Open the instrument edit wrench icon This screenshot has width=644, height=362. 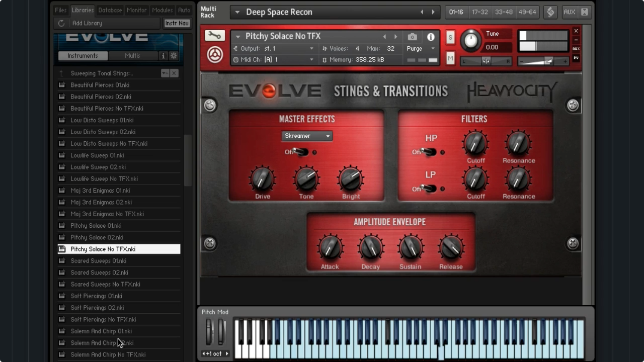pos(214,36)
